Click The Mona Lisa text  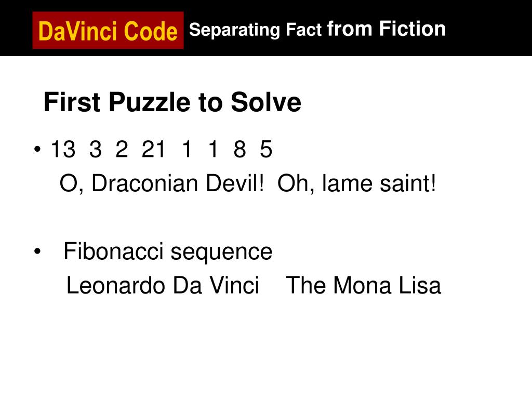(363, 285)
